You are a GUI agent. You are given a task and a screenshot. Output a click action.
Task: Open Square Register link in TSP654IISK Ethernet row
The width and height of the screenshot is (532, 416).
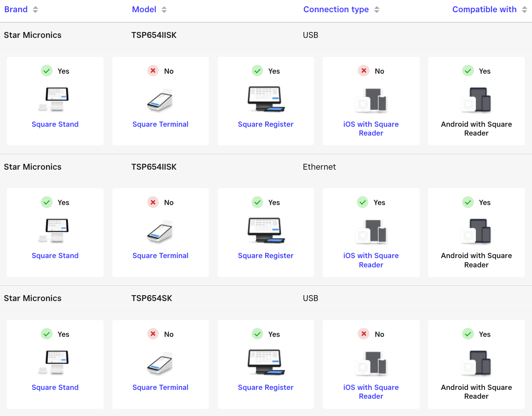266,256
